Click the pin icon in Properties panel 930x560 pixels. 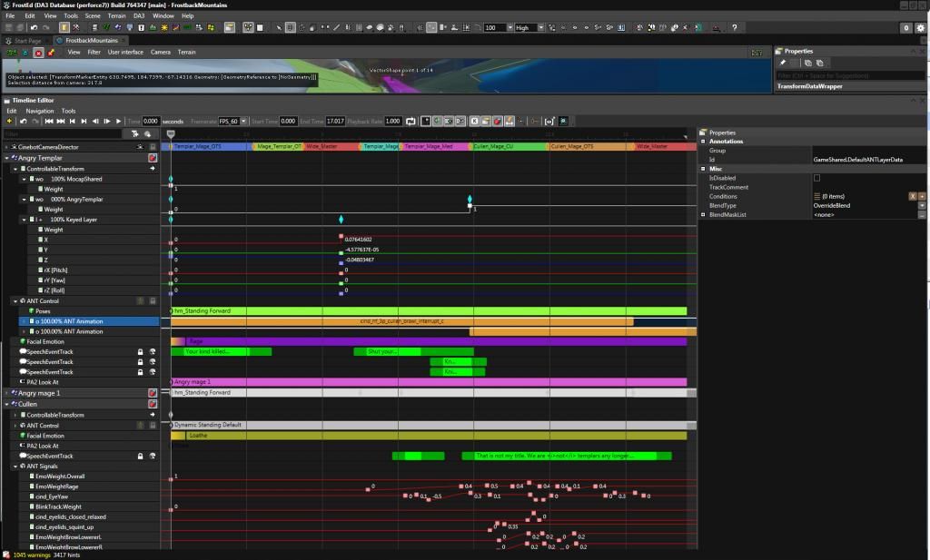click(x=783, y=63)
